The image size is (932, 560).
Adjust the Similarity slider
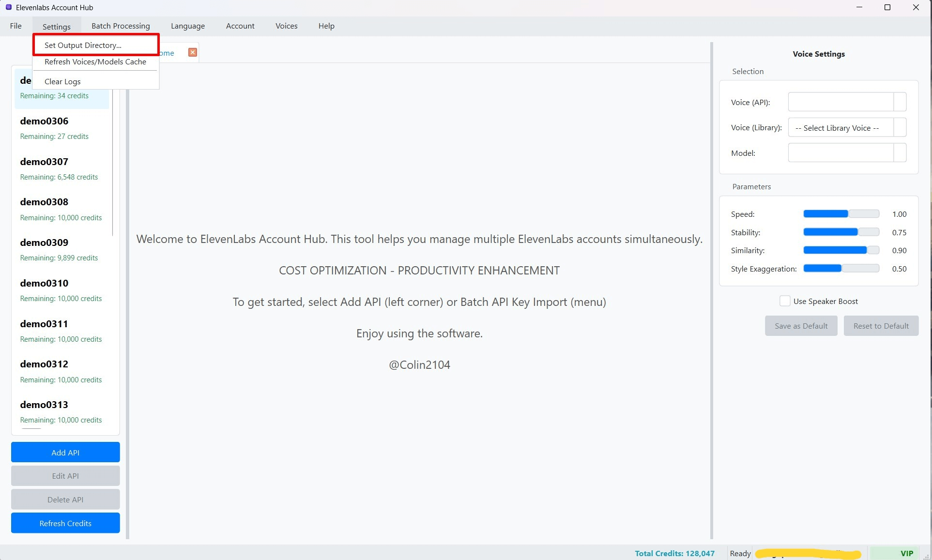click(x=841, y=250)
